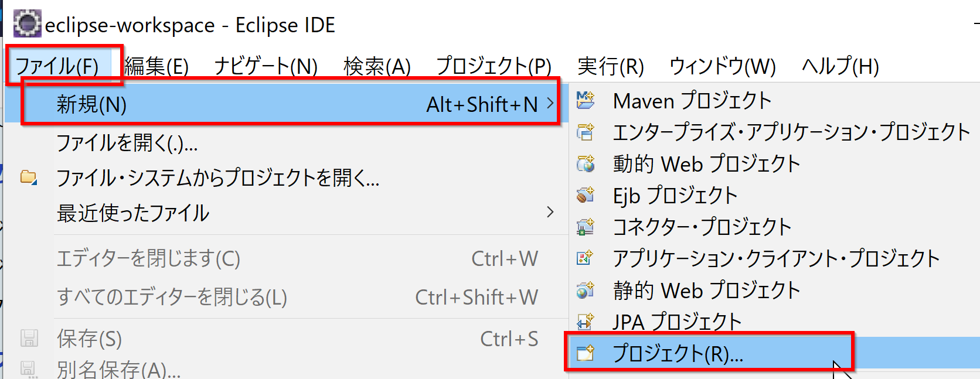
Task: Open the 検索(A) menu
Action: pos(377,66)
